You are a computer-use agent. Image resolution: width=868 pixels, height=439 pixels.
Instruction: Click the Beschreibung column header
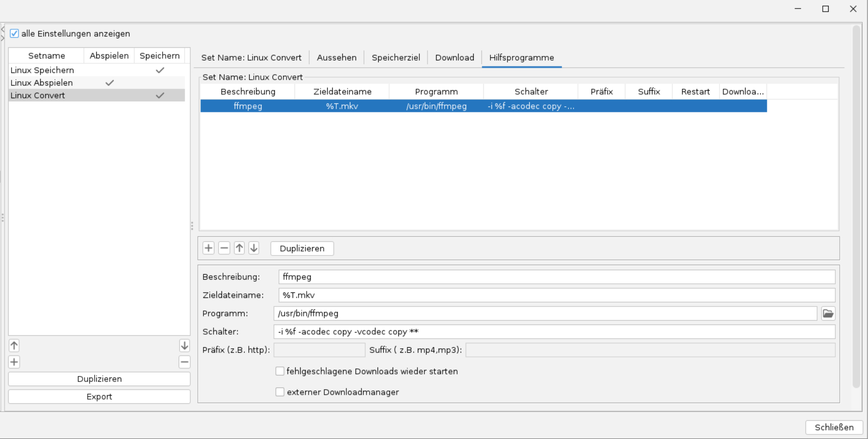click(248, 92)
